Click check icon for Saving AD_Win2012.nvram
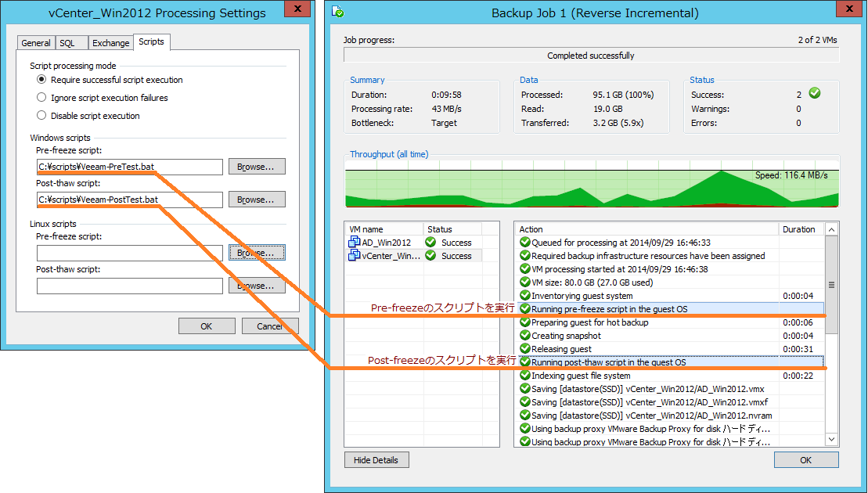 (x=524, y=415)
